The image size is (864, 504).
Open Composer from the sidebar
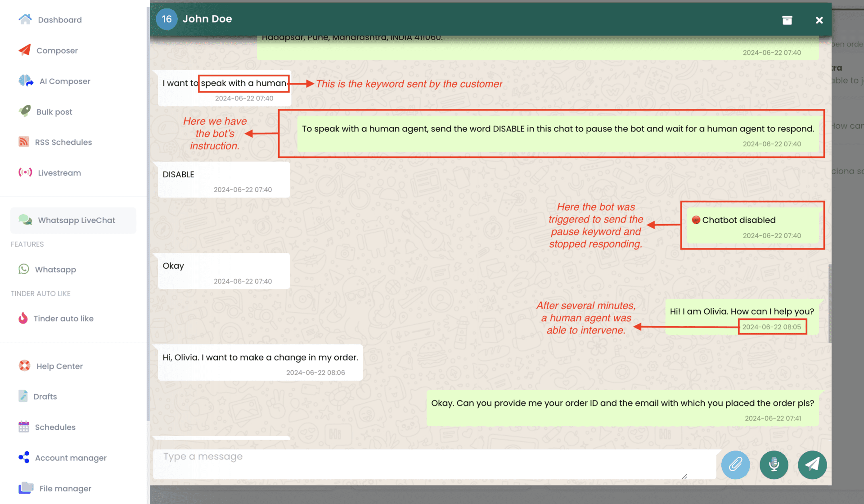coord(57,50)
